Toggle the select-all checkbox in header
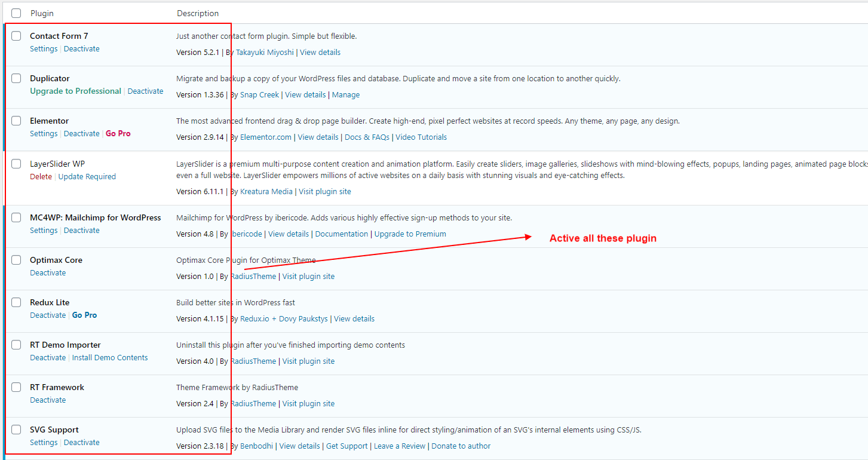 [x=16, y=13]
